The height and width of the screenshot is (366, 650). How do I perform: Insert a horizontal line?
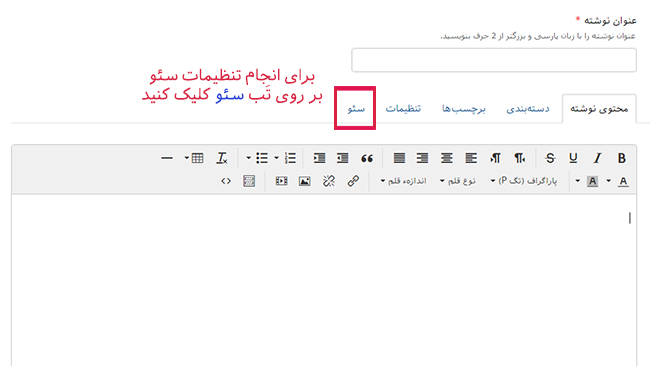tap(167, 158)
